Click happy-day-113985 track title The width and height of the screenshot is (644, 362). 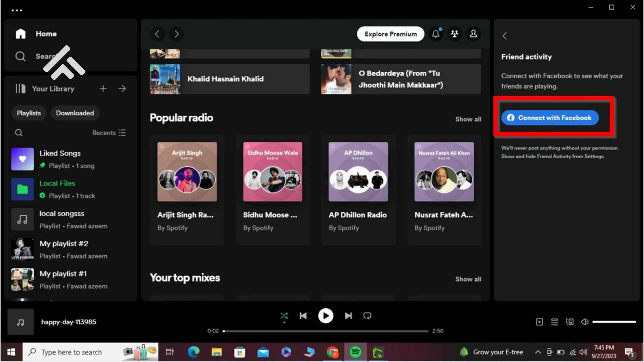tap(69, 322)
